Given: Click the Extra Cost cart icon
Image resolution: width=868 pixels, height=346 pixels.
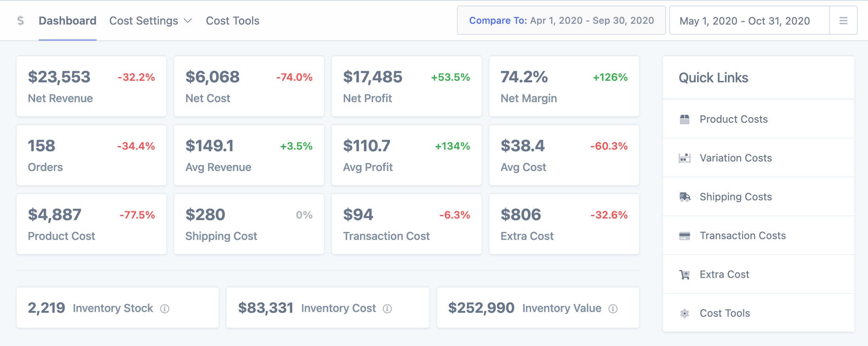Looking at the screenshot, I should 684,274.
